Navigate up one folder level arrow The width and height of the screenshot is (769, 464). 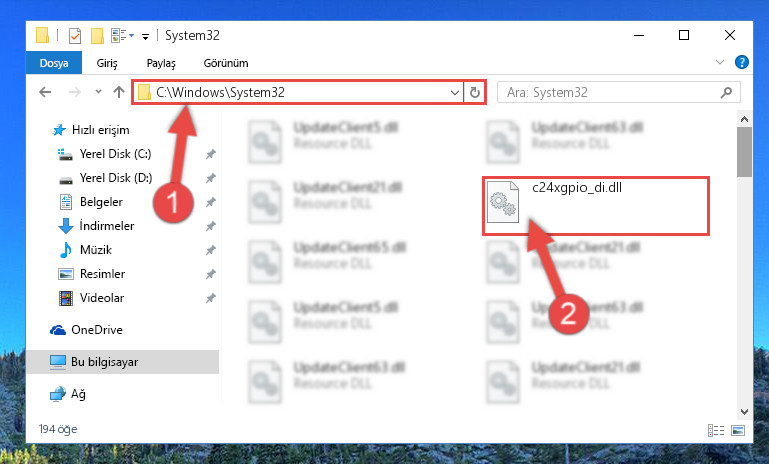[x=119, y=92]
